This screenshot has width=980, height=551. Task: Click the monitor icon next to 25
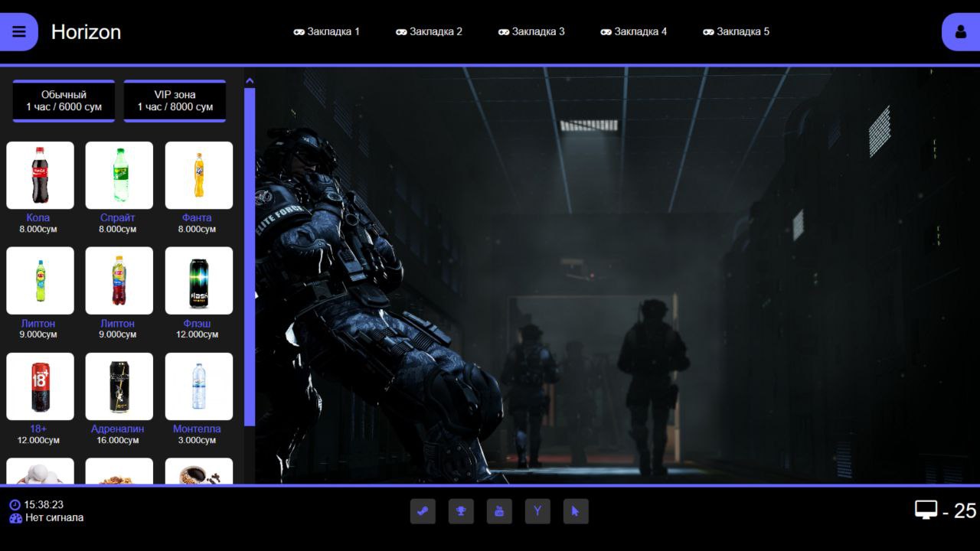926,510
